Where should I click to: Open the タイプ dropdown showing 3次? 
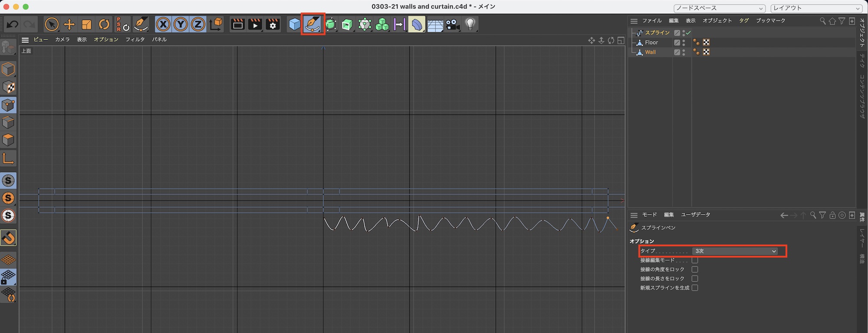pos(735,251)
